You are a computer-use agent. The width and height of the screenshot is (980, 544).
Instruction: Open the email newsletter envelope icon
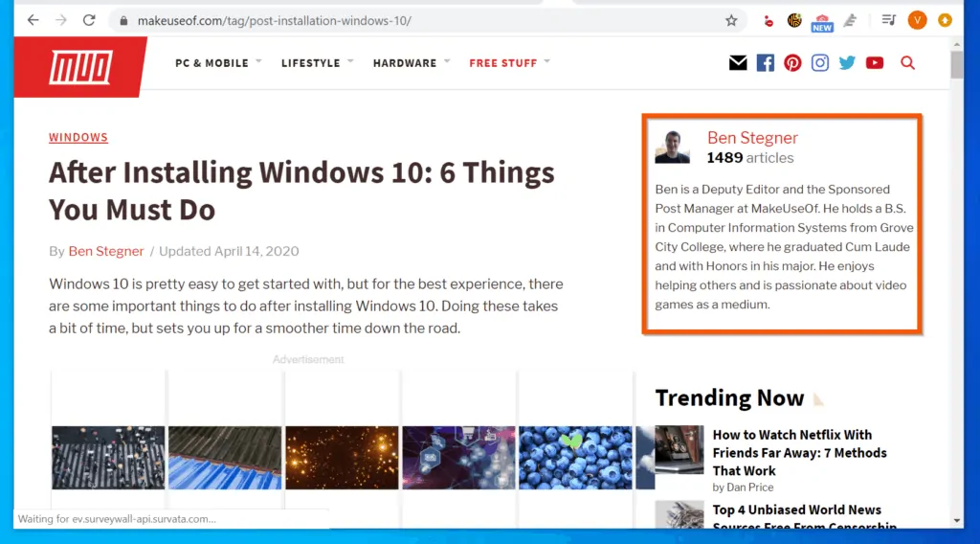[x=738, y=62]
